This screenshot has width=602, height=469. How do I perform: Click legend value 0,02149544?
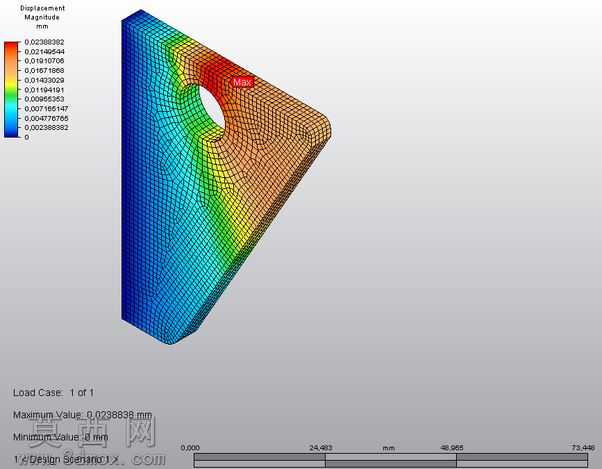click(x=44, y=51)
